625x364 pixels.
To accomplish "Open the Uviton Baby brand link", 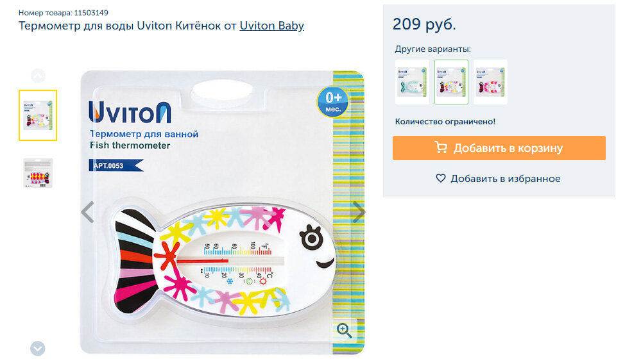I will click(272, 26).
